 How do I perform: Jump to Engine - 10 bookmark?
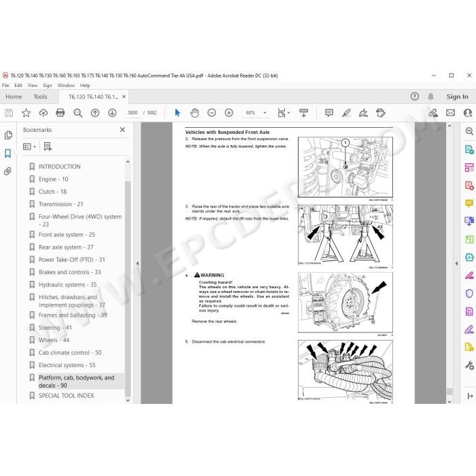54,180
